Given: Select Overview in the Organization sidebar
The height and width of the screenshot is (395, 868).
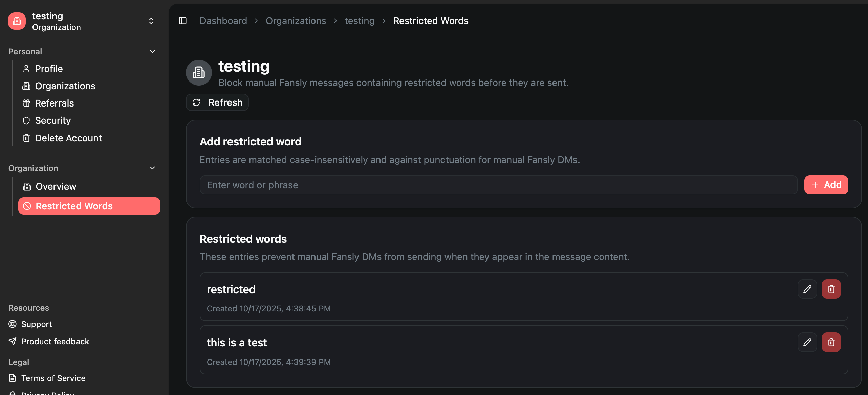Looking at the screenshot, I should tap(56, 186).
